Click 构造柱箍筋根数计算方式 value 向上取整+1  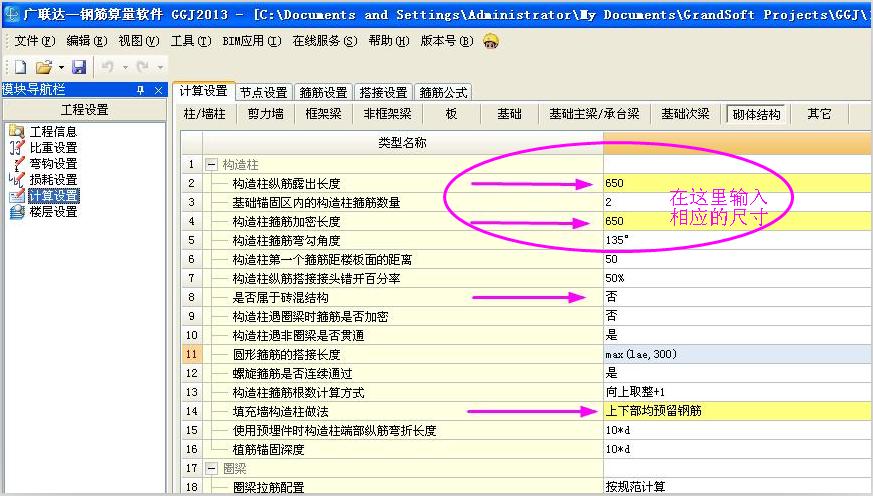coord(738,392)
